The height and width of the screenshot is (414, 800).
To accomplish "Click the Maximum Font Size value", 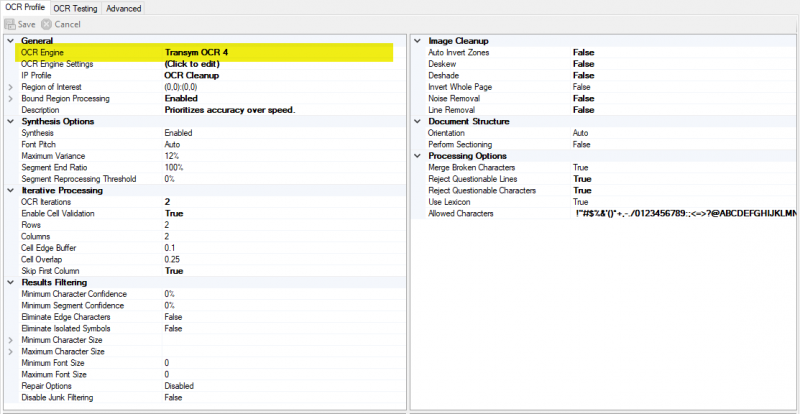I will pos(167,375).
